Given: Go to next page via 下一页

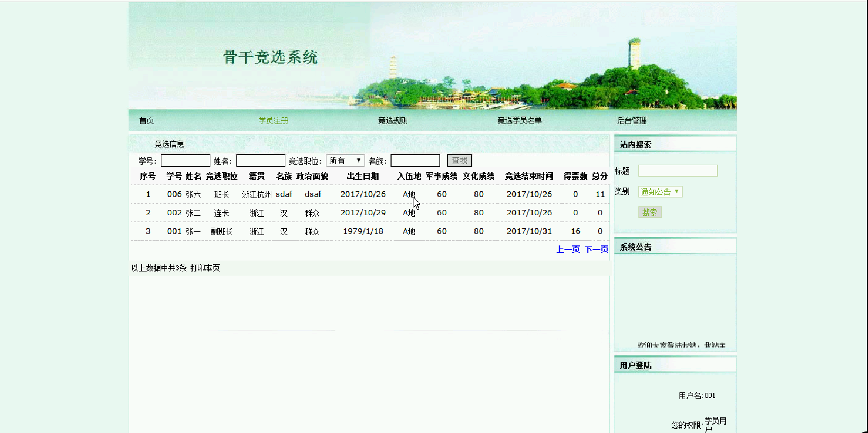Looking at the screenshot, I should pos(596,250).
